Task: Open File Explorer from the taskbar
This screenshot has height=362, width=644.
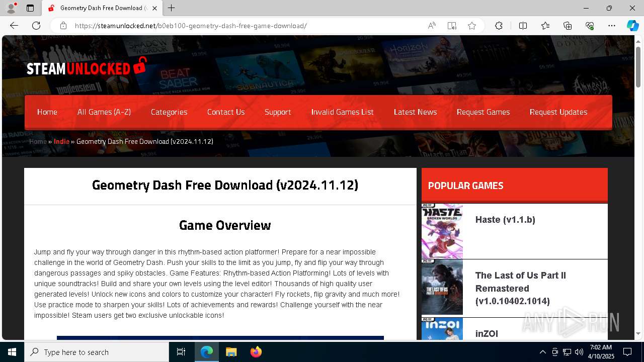Action: point(231,352)
